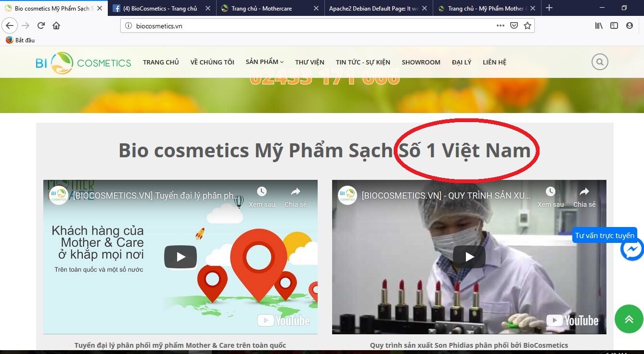This screenshot has height=354, width=644.
Task: Bookmark this page with the star
Action: [x=528, y=26]
